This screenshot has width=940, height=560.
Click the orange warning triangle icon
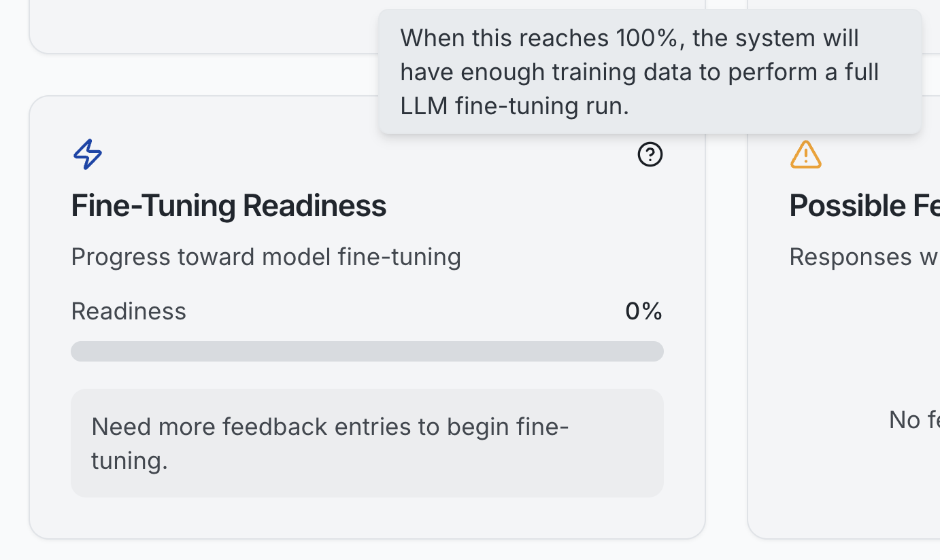coord(805,154)
